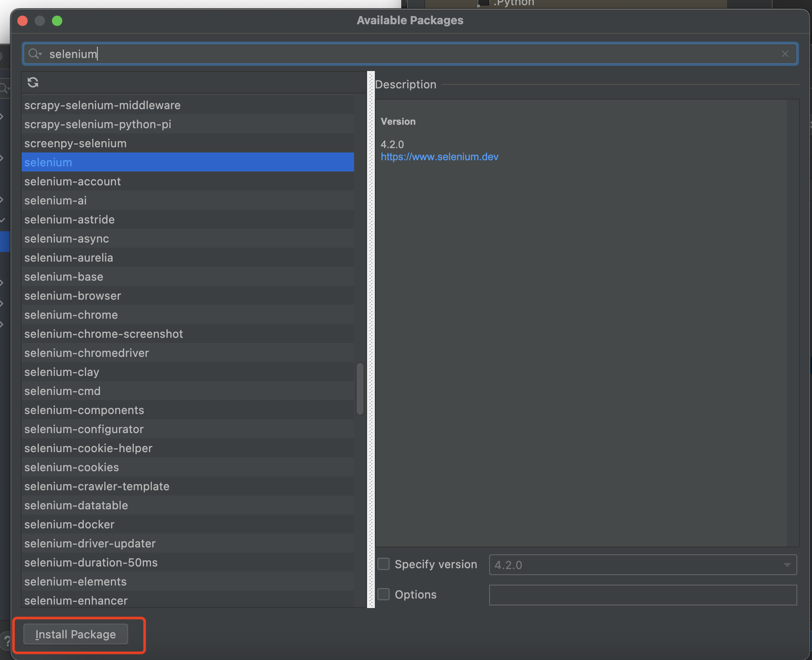The image size is (812, 660).
Task: Select selenium-browser package
Action: [x=188, y=295]
